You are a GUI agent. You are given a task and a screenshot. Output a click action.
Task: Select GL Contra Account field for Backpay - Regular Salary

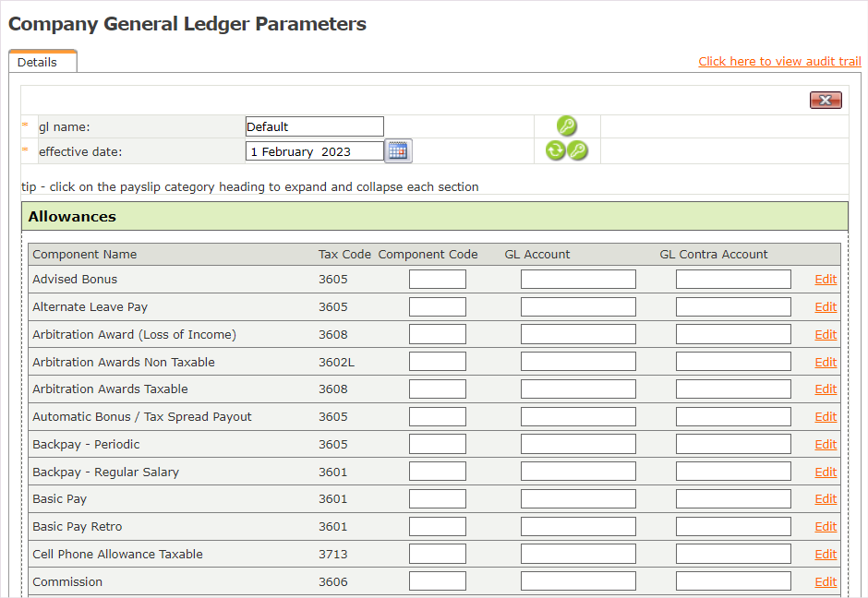point(733,472)
